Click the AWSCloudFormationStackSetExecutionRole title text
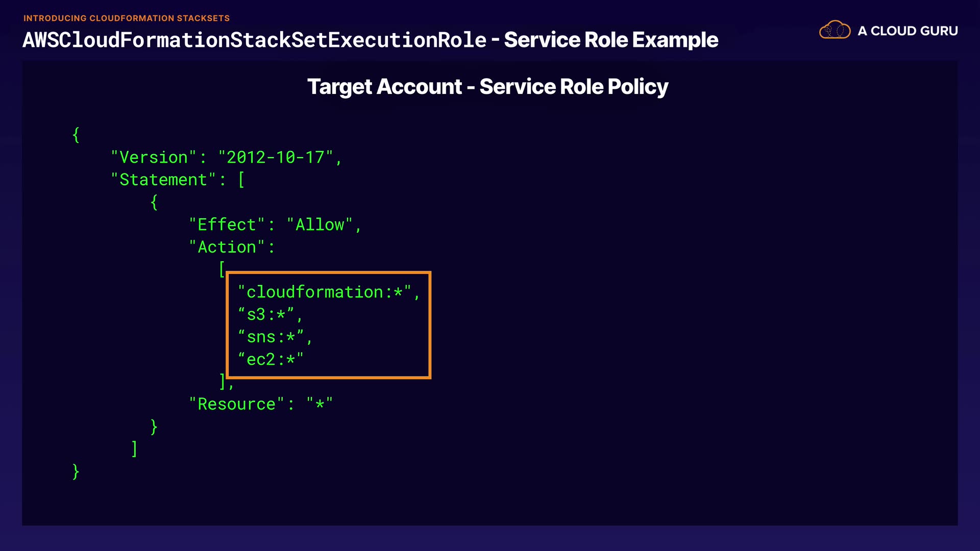 click(x=254, y=40)
